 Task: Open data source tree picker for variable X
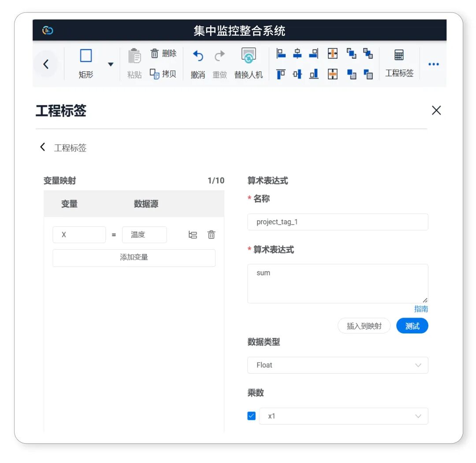tap(193, 235)
